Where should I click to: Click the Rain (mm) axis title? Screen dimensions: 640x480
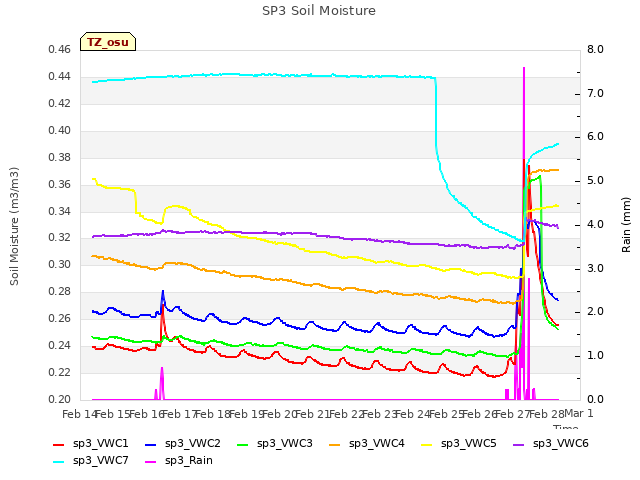pyautogui.click(x=626, y=225)
